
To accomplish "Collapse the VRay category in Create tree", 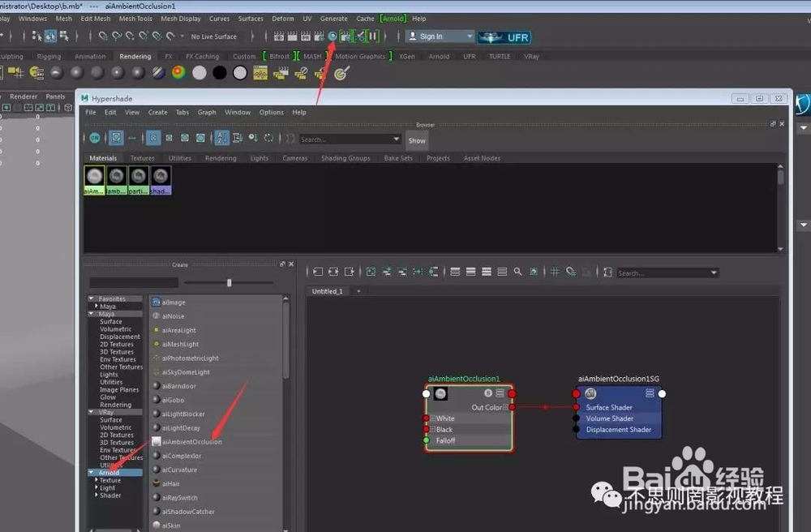I will point(91,412).
